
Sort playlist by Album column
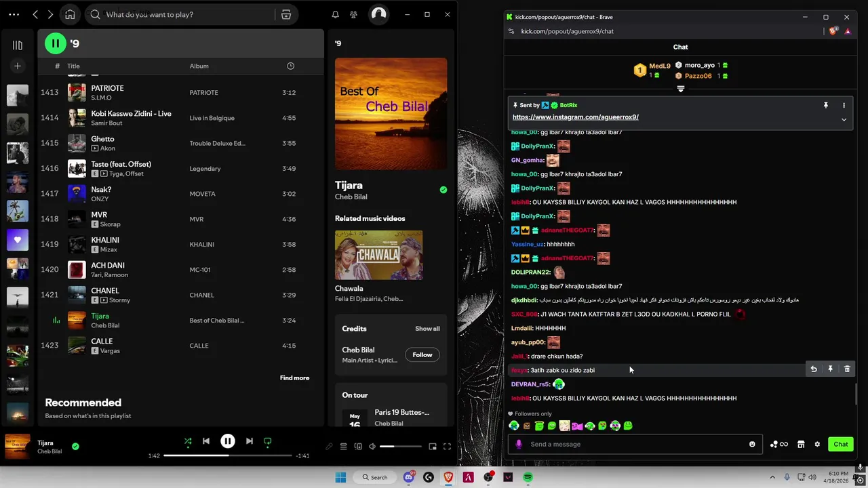pos(199,66)
